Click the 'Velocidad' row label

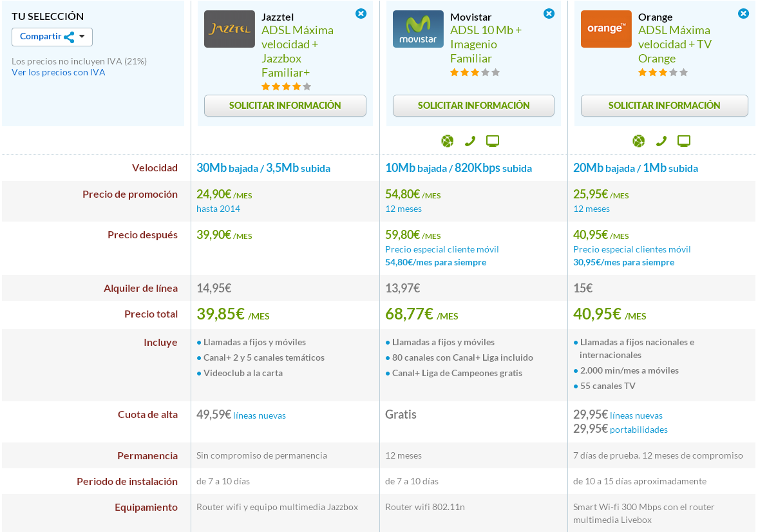coord(155,168)
